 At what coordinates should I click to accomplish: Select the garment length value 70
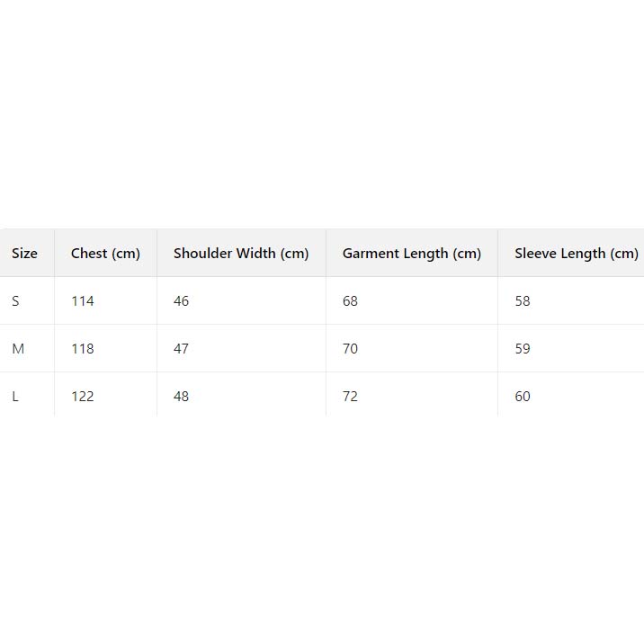click(350, 349)
